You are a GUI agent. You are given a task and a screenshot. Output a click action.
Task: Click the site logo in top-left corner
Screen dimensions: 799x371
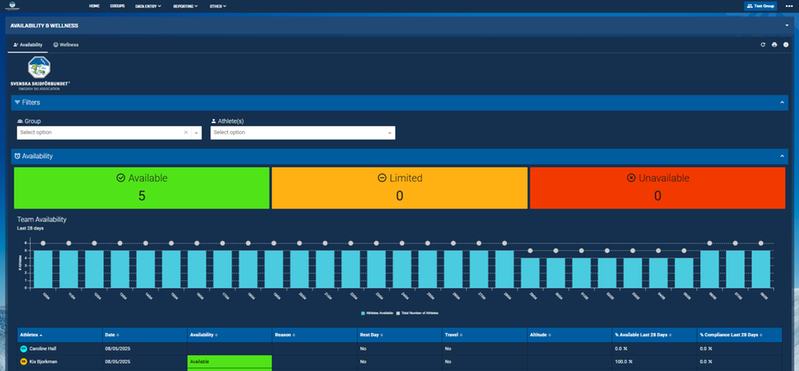[x=12, y=6]
